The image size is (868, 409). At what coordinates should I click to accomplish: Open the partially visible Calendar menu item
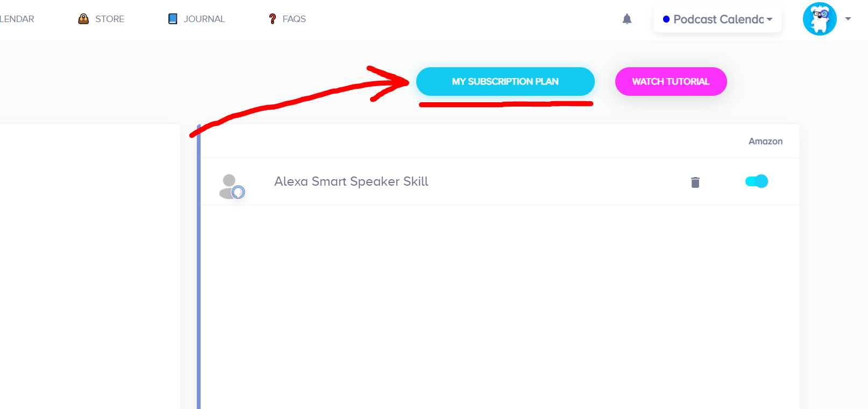coord(17,19)
